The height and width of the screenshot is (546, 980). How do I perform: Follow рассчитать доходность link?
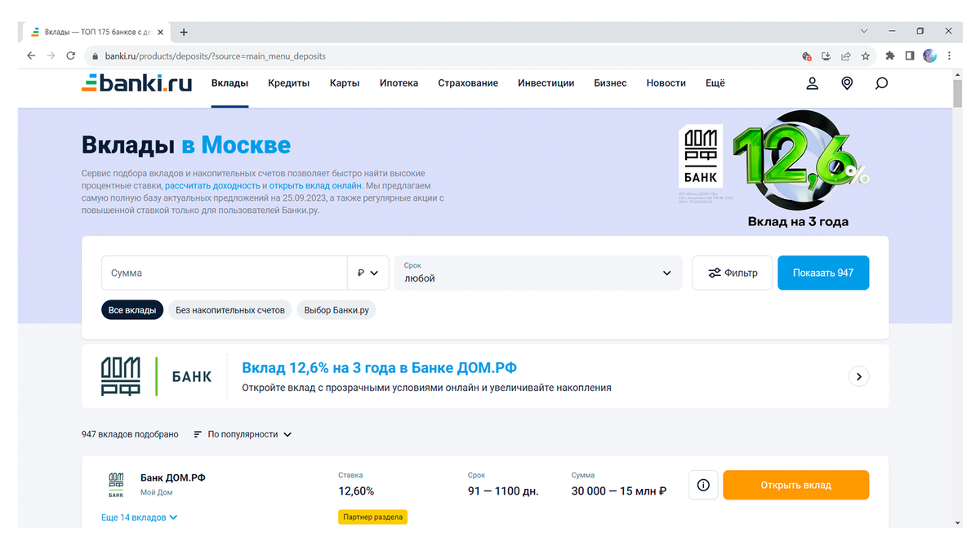pos(212,186)
